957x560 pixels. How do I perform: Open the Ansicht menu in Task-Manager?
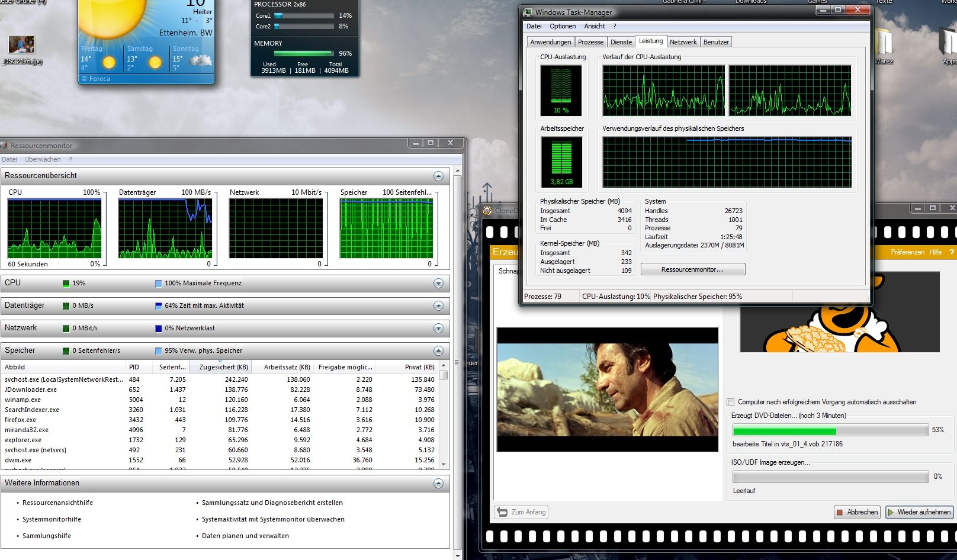point(595,26)
